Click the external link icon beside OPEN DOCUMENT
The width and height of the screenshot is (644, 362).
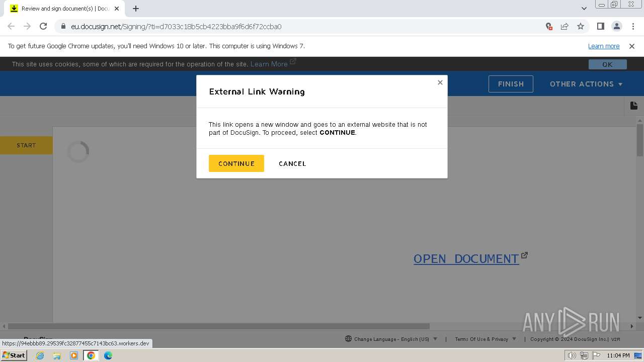[x=524, y=255]
